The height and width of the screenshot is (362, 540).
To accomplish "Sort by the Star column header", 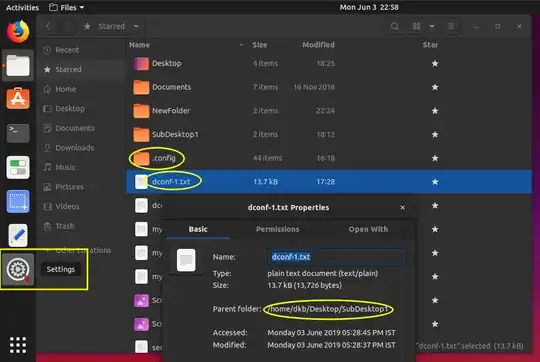I will click(430, 45).
